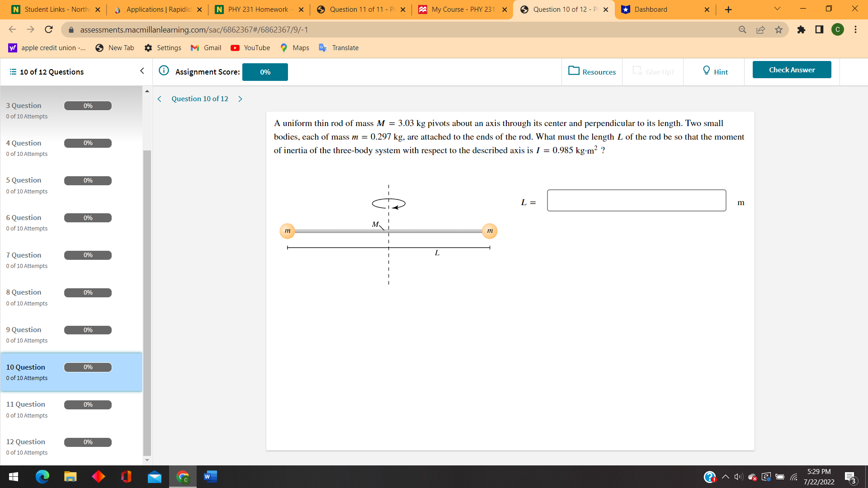Advance to Question 11 with the right arrow
Screen dimensions: 868x488
[240, 99]
